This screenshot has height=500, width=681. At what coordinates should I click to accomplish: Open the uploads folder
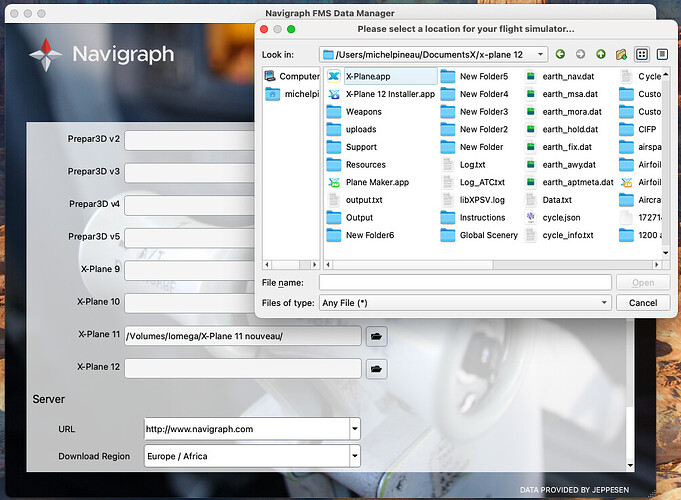(x=352, y=129)
